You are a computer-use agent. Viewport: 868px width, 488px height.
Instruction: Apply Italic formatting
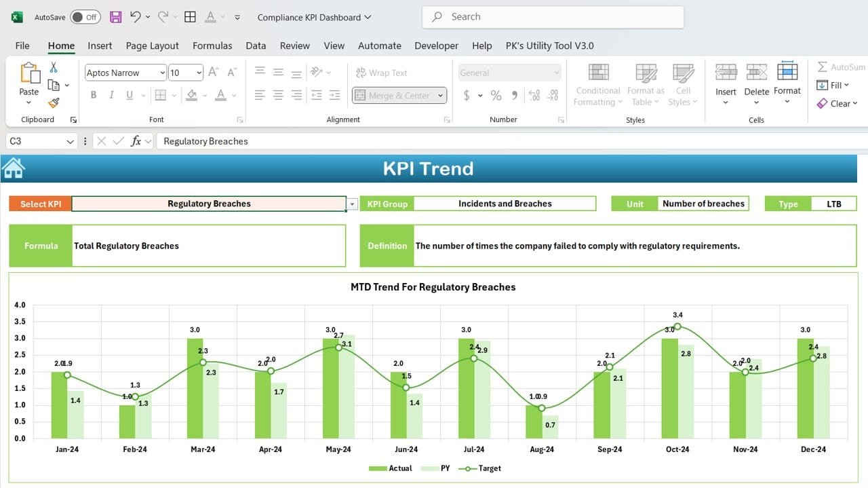coord(111,95)
